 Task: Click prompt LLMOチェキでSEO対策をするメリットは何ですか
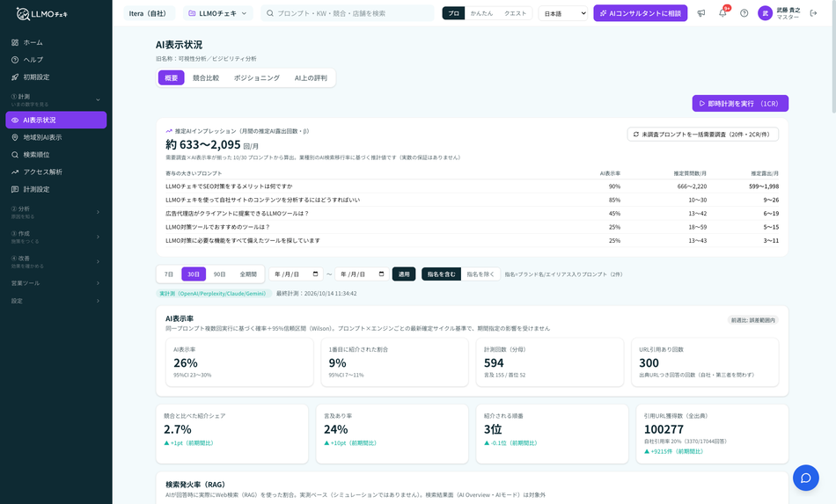click(x=229, y=186)
